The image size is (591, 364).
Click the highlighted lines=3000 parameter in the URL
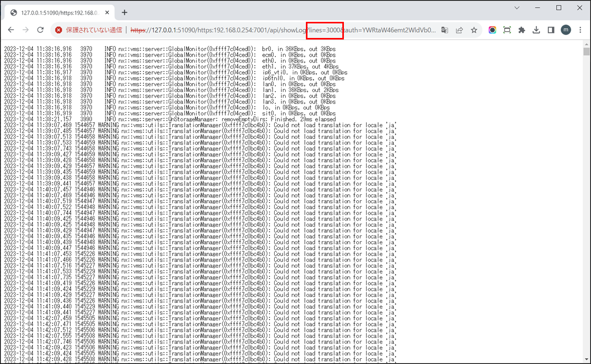point(325,31)
